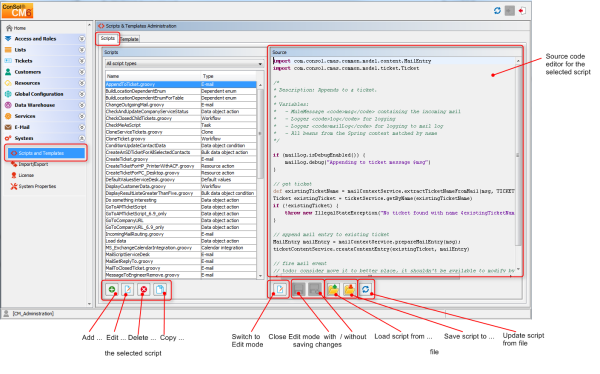Open Import/Export in the System menu

point(33,164)
